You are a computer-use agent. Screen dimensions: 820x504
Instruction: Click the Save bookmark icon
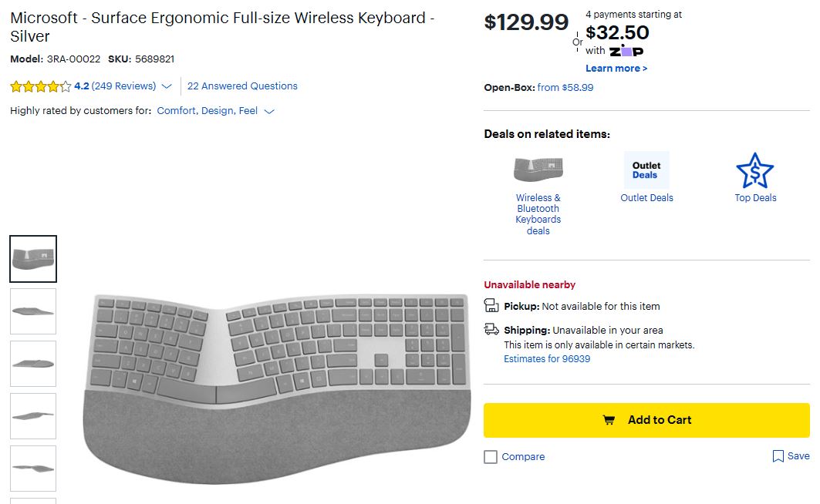click(778, 456)
